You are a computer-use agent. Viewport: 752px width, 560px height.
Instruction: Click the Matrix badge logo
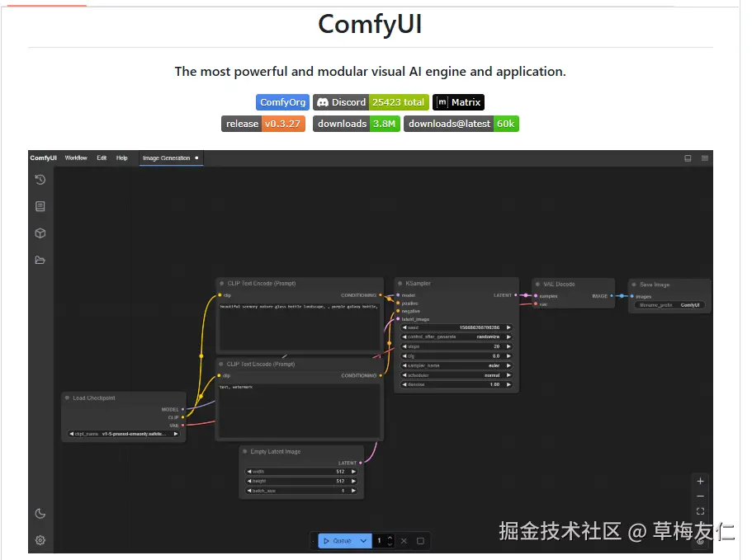(442, 102)
